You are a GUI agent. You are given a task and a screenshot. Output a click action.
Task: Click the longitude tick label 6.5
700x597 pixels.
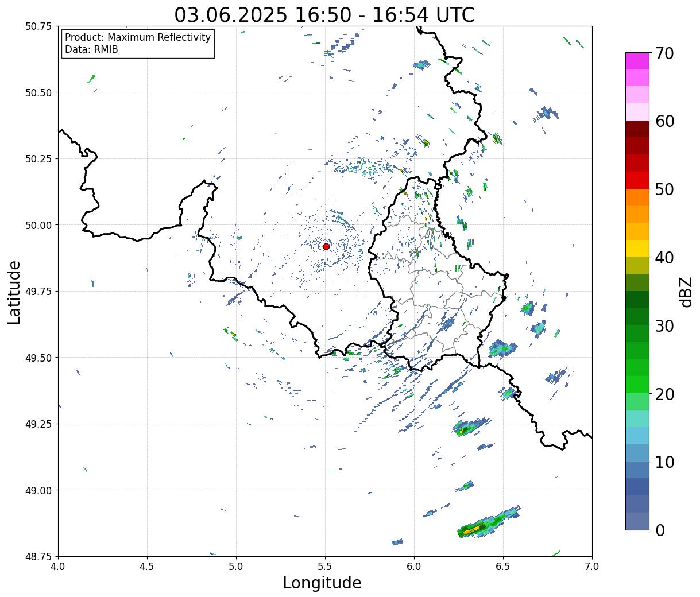coord(503,567)
